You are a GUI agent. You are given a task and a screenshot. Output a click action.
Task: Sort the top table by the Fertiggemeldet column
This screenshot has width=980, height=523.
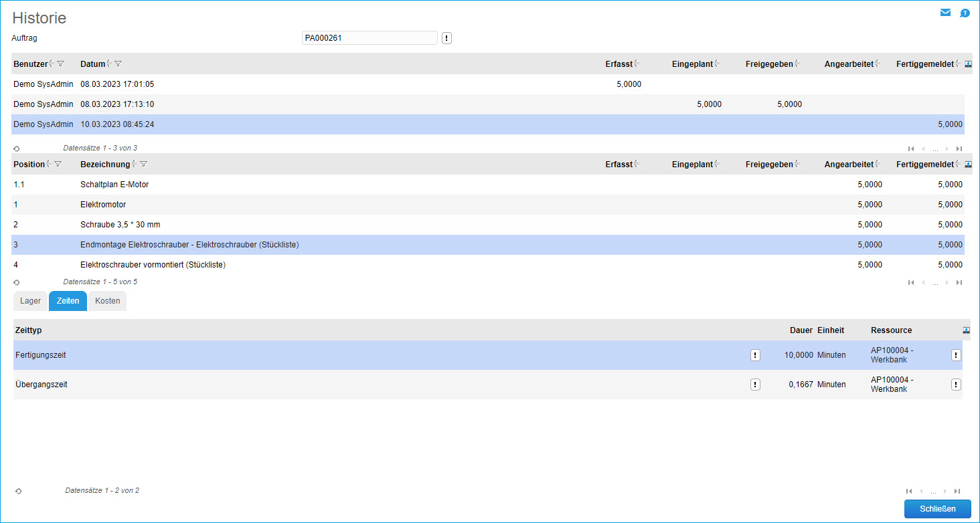pos(925,64)
